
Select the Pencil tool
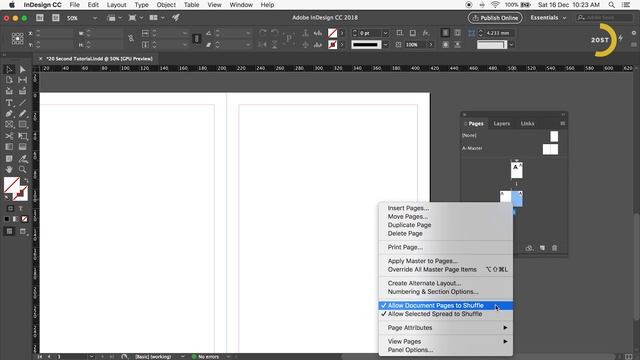pyautogui.click(x=22, y=114)
